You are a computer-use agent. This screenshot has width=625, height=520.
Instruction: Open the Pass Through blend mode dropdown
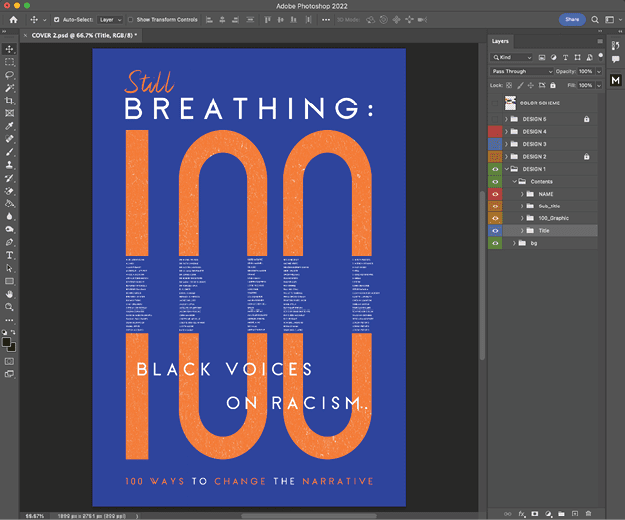521,71
